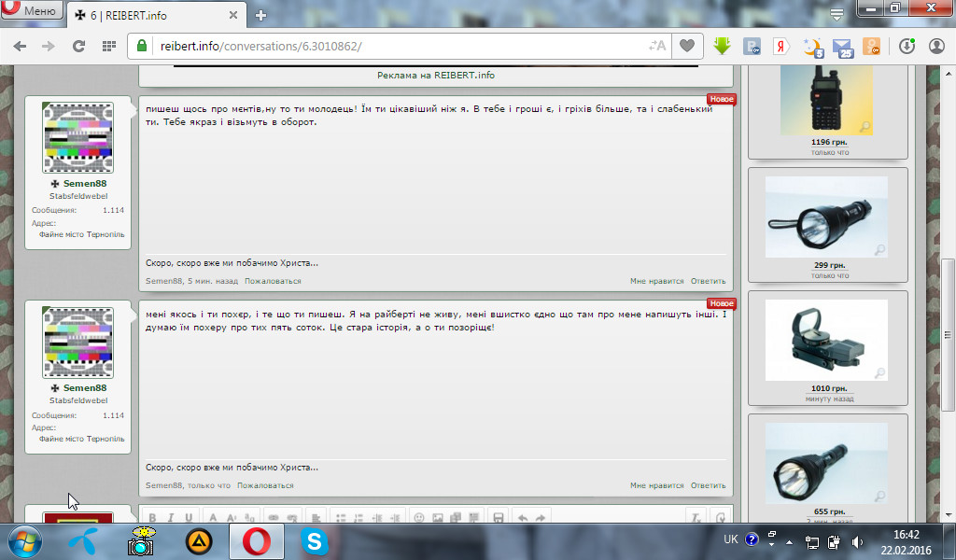The image size is (956, 560).
Task: Open the camera capture app in taskbar
Action: click(x=142, y=541)
